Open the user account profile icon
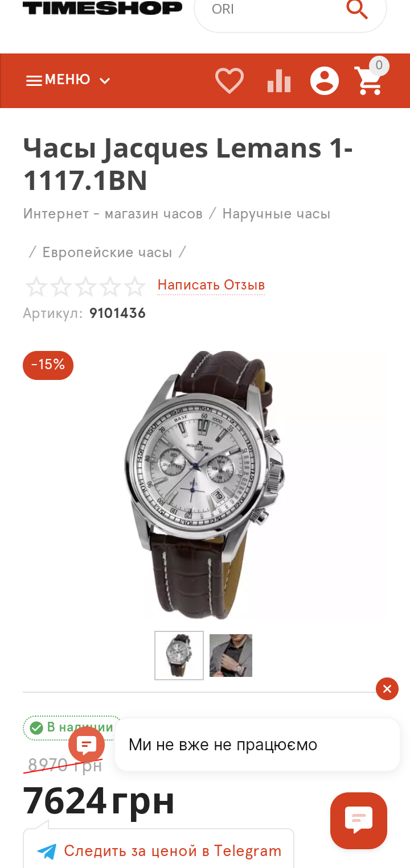The width and height of the screenshot is (410, 868). pos(325,81)
